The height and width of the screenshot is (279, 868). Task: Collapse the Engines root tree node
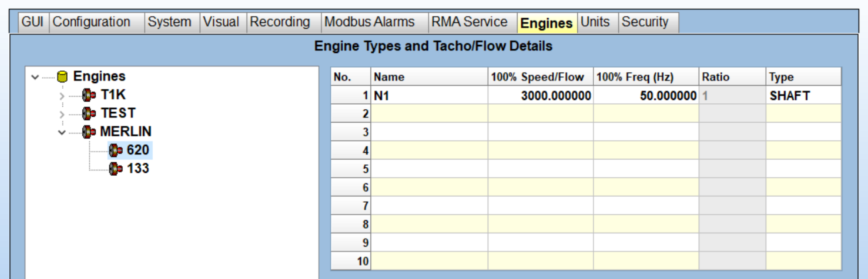35,77
